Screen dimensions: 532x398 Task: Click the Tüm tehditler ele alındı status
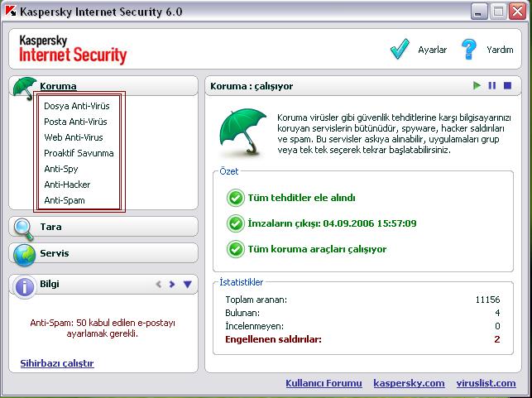coord(302,198)
